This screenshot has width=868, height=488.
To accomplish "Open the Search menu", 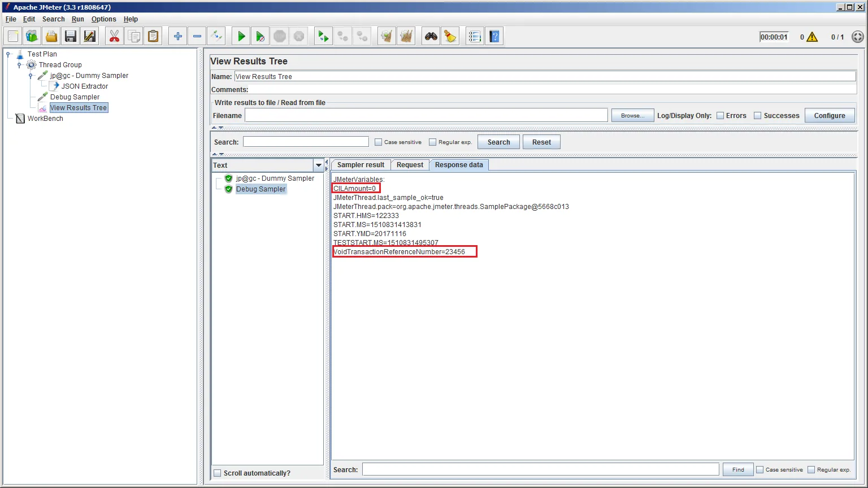I will 53,19.
